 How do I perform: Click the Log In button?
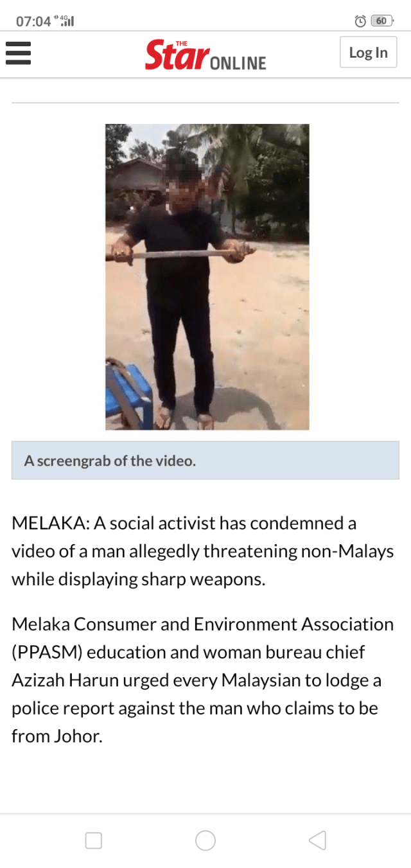click(x=368, y=52)
